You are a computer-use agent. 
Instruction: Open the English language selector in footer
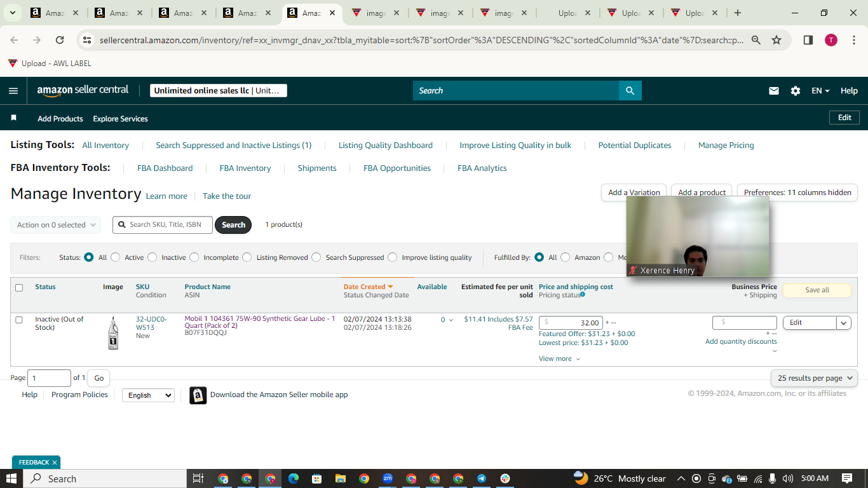148,395
